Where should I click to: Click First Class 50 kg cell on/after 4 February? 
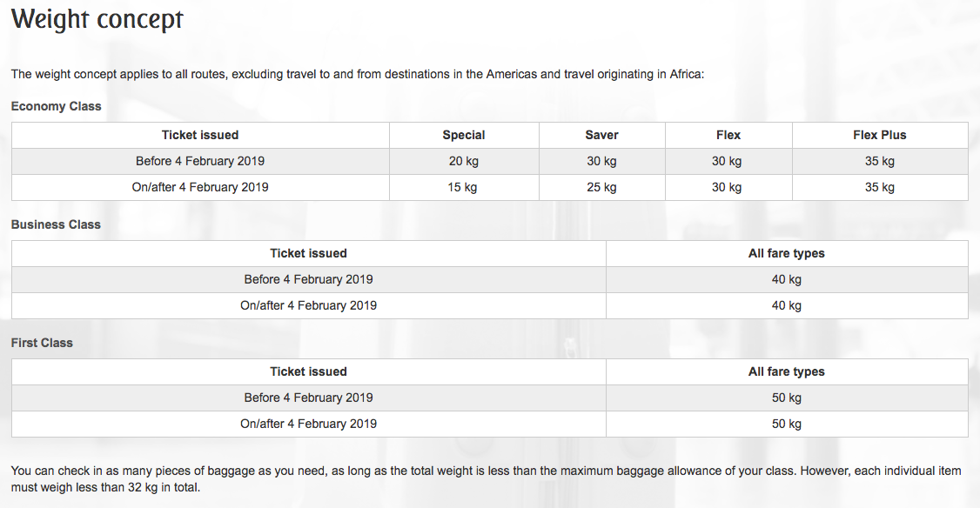[x=787, y=424]
